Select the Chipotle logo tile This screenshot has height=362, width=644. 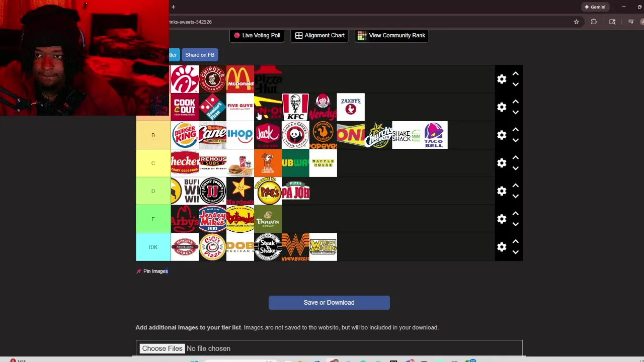pyautogui.click(x=212, y=79)
